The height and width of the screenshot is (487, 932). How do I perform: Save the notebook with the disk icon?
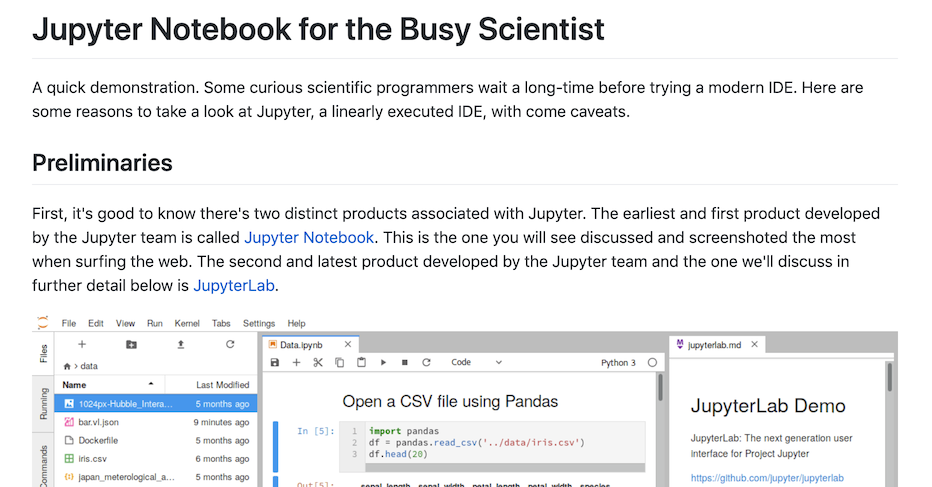(x=275, y=363)
